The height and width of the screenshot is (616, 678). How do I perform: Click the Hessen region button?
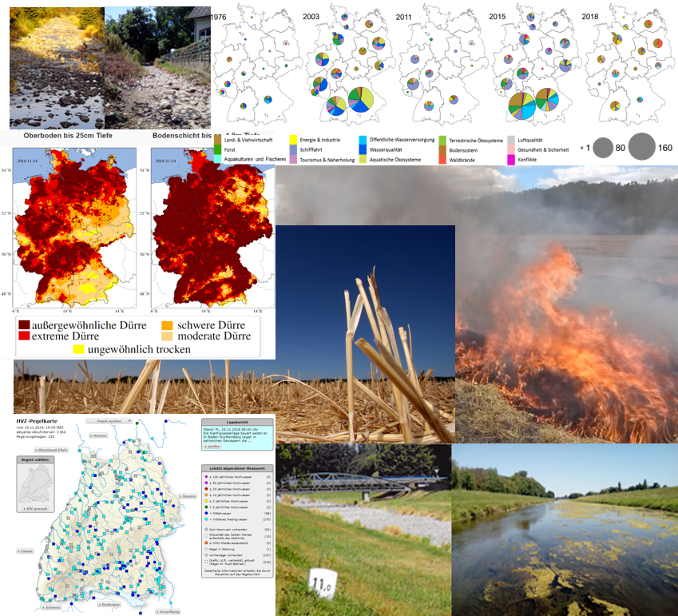[98, 435]
